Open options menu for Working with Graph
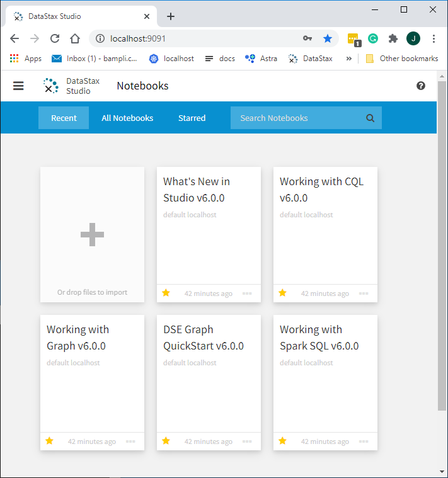This screenshot has height=478, width=448. pos(130,441)
